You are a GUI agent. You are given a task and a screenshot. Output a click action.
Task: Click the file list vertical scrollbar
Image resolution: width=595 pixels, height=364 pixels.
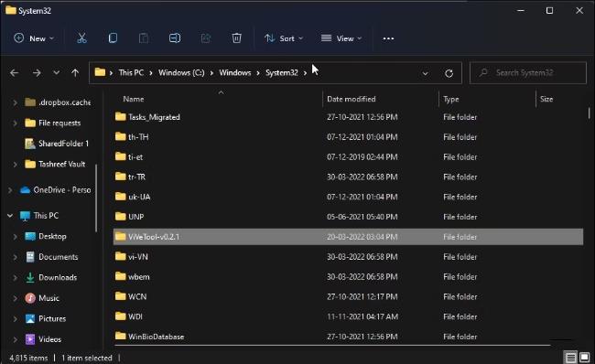coord(589,113)
